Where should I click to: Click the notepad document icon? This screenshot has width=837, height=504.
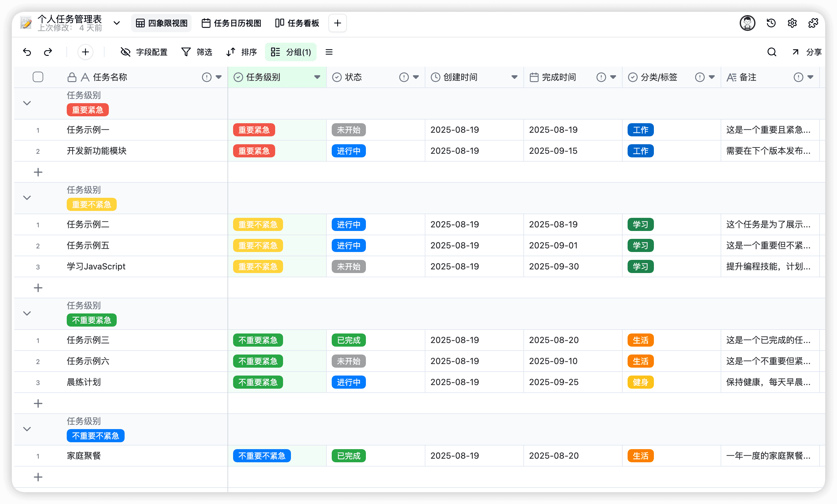26,23
